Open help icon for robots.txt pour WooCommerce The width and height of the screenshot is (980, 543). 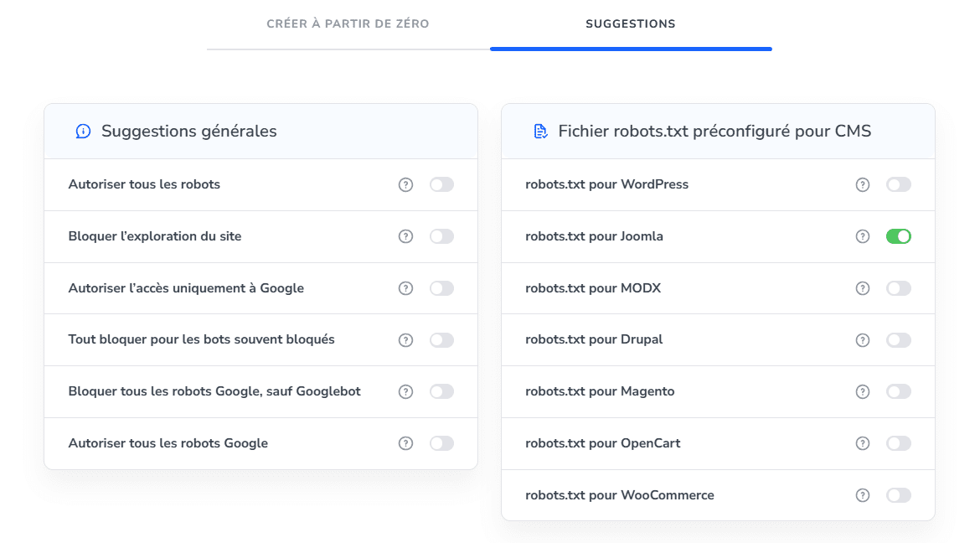click(862, 495)
